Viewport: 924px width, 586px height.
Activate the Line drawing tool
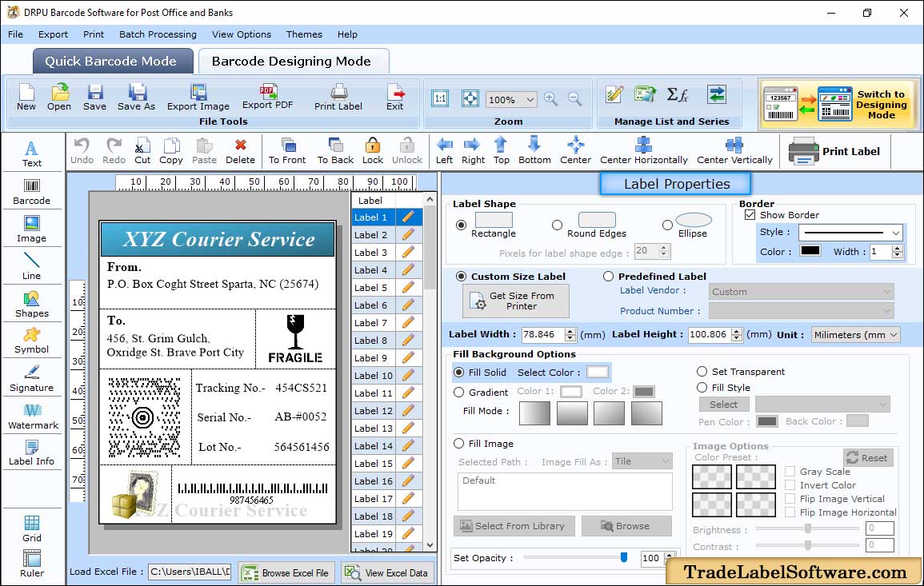(x=32, y=266)
